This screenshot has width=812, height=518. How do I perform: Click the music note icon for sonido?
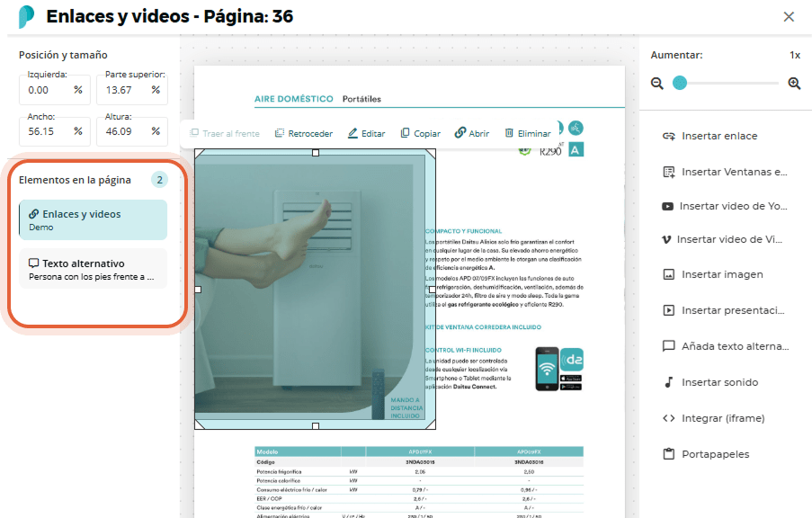[668, 382]
